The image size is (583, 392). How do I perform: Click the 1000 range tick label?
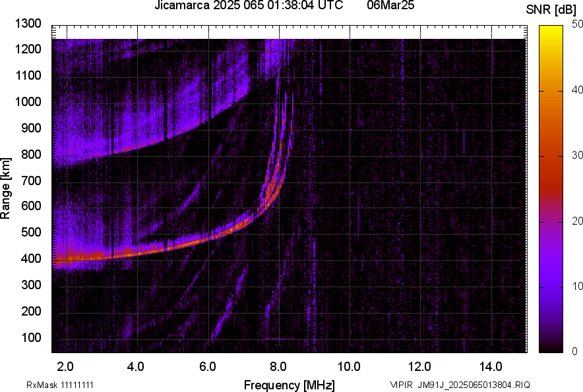(28, 101)
